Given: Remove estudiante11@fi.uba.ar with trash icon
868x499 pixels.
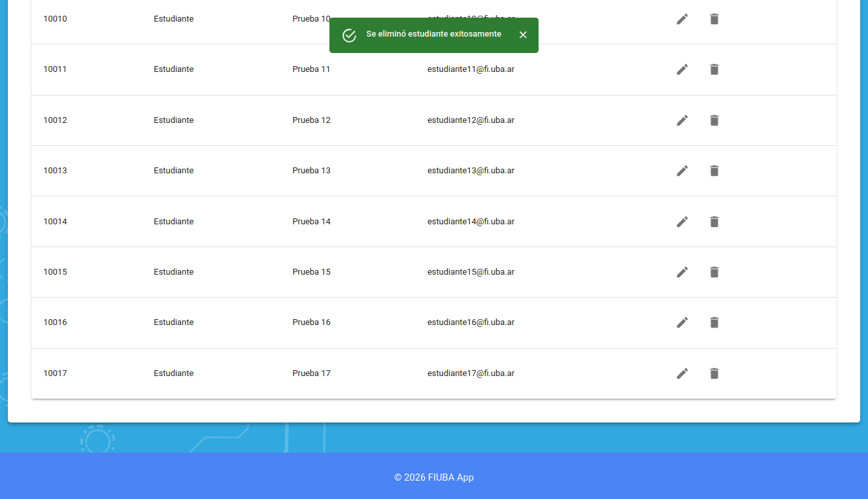Looking at the screenshot, I should 714,69.
